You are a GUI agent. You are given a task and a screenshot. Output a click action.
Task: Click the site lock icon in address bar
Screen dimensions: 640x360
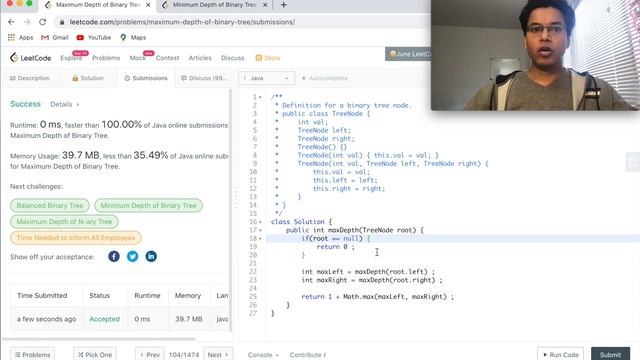(x=62, y=22)
